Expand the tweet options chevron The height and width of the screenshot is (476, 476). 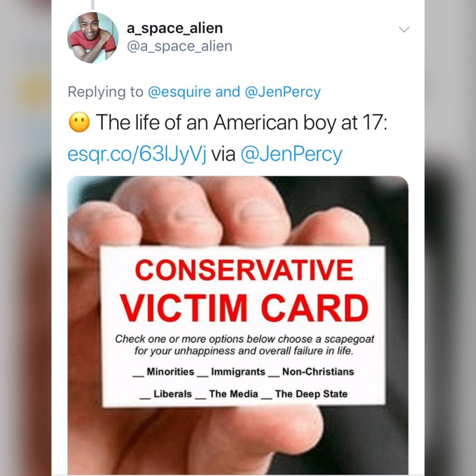[x=404, y=29]
